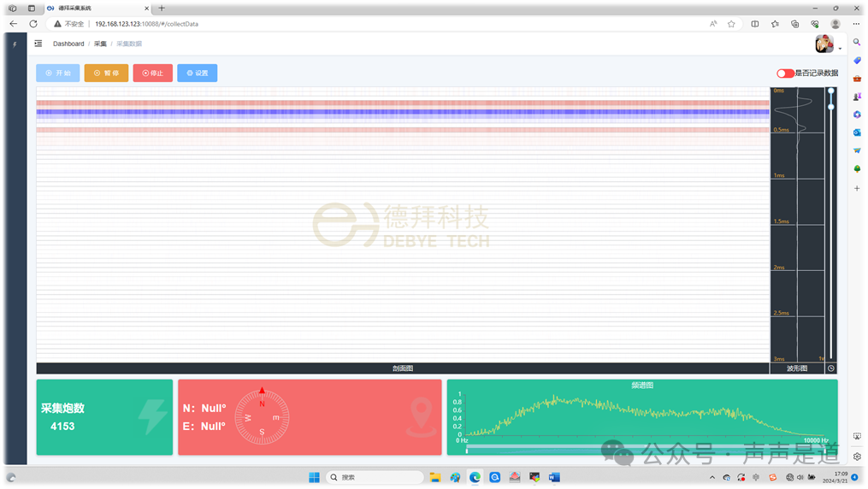Click the 频谱图 spectrum chart title

tap(642, 385)
